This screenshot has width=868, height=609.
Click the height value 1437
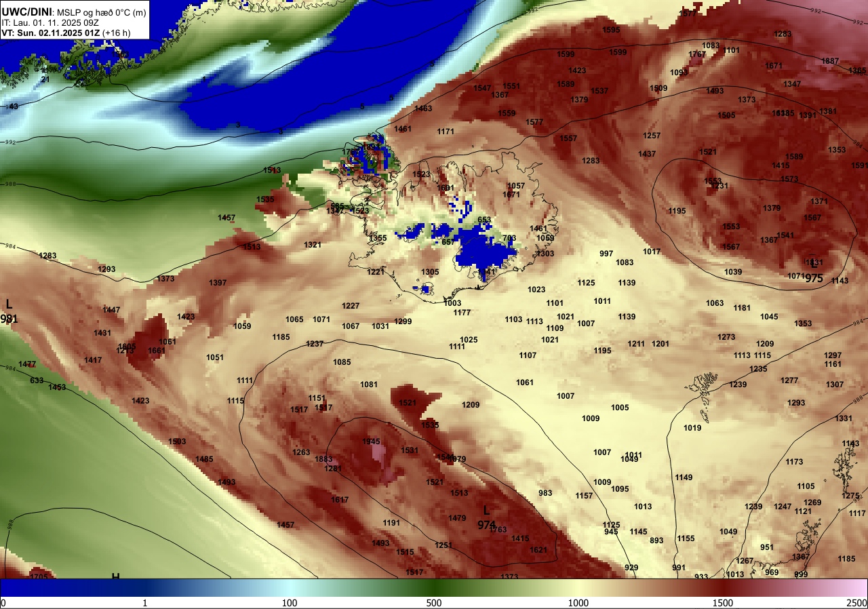647,154
